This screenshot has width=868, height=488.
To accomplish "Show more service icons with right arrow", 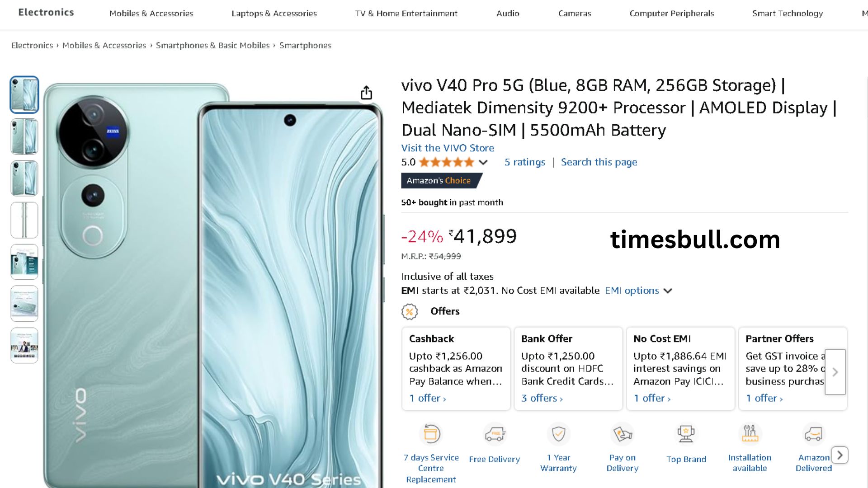I will point(840,455).
